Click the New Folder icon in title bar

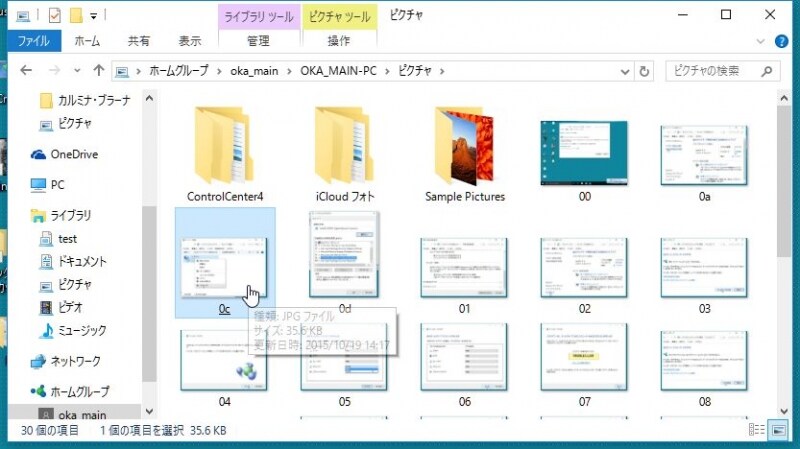point(74,15)
